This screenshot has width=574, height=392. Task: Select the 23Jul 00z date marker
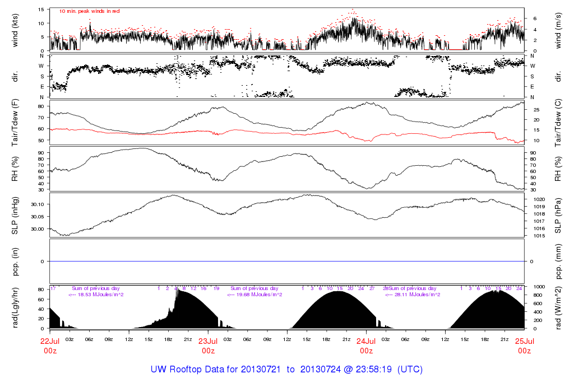208,345
